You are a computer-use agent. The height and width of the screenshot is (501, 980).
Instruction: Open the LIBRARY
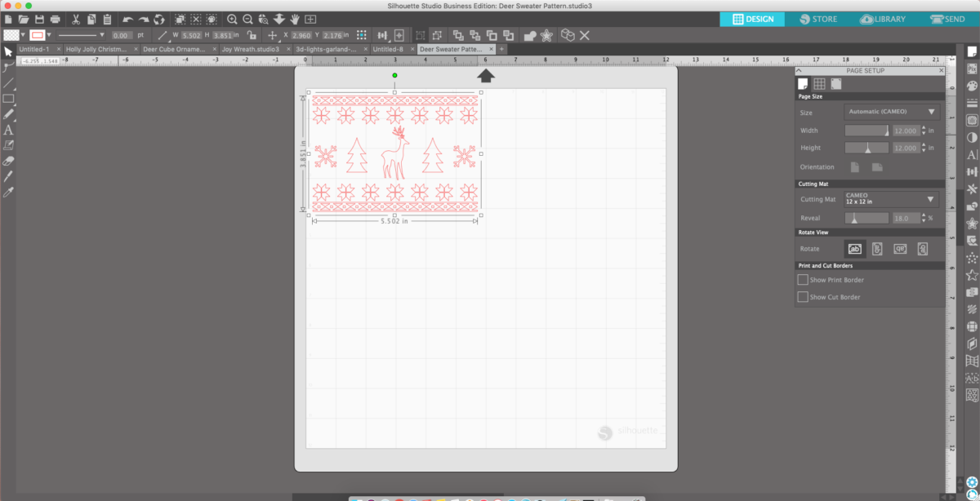[882, 19]
